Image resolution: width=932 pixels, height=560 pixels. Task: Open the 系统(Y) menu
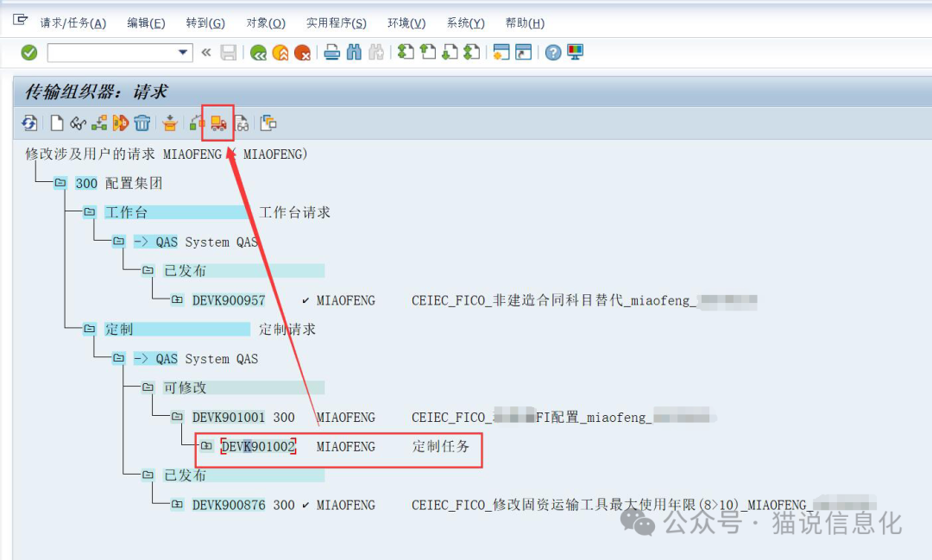(x=466, y=23)
